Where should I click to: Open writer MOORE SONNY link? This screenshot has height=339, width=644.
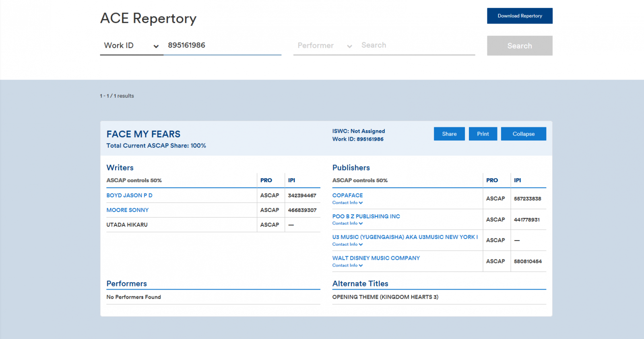pyautogui.click(x=128, y=210)
